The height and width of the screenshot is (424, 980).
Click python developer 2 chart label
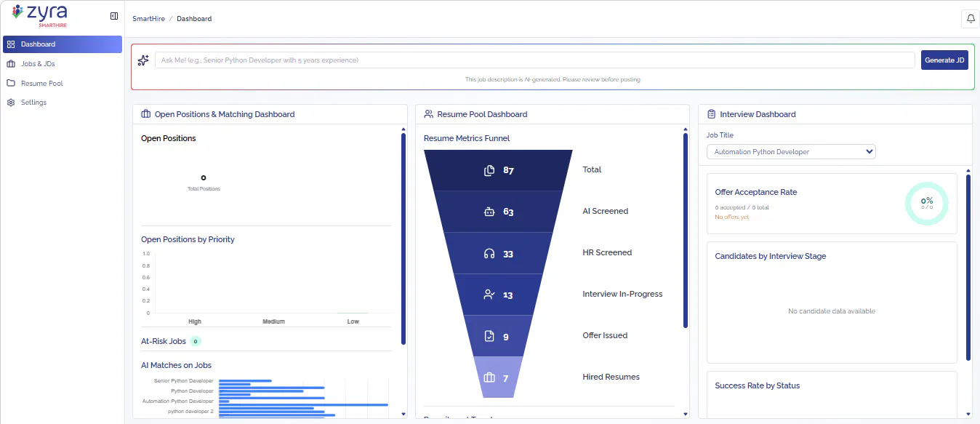tap(190, 411)
